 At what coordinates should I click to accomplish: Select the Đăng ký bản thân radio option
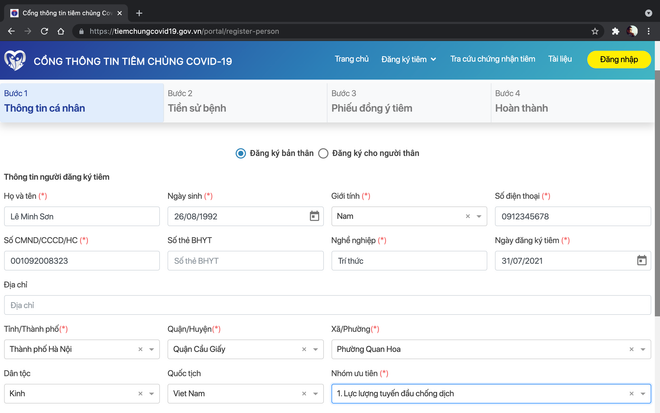click(x=240, y=153)
